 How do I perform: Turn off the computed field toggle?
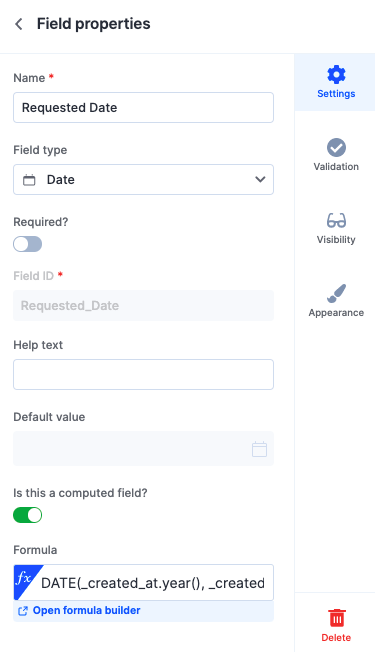pos(27,515)
